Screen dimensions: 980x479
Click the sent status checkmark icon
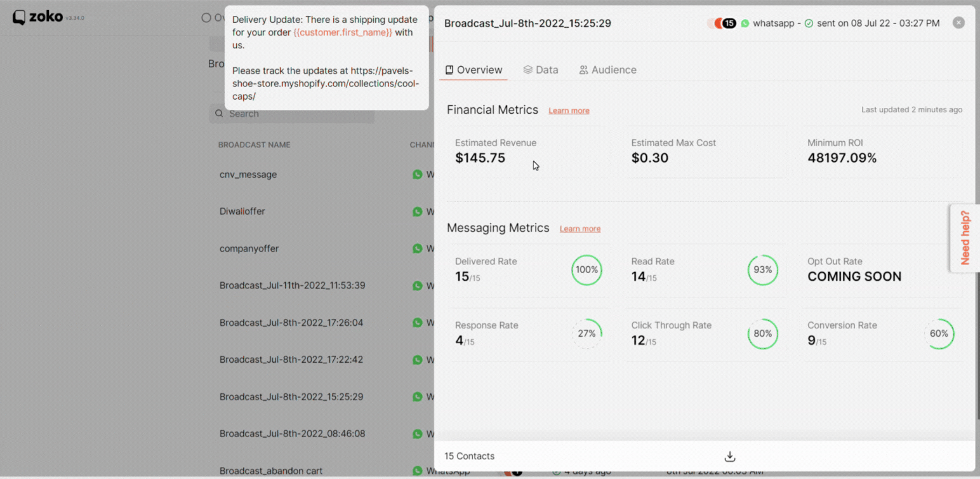809,24
